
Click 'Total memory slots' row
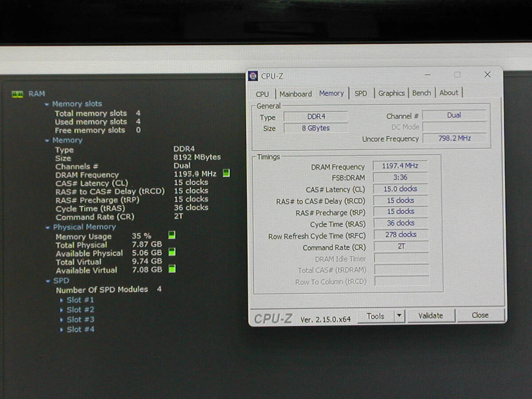point(98,113)
